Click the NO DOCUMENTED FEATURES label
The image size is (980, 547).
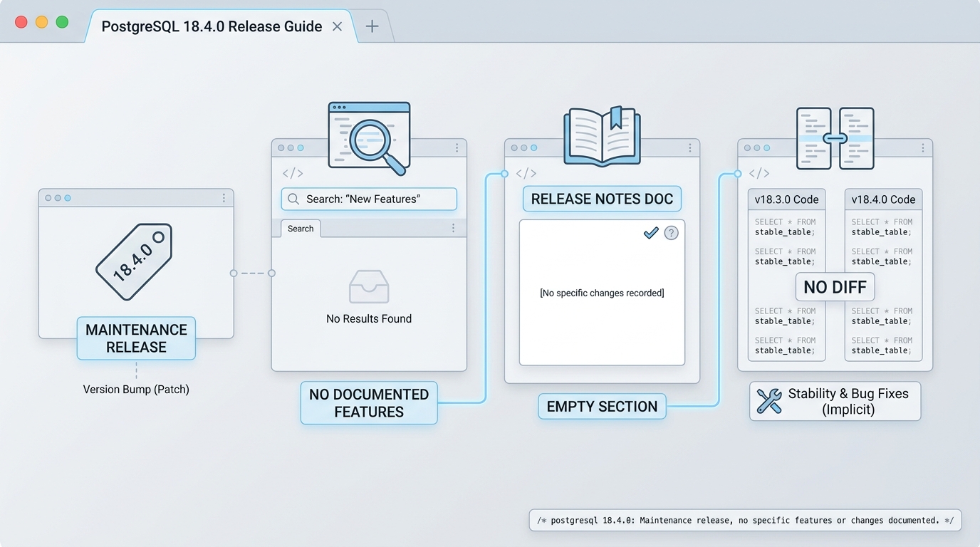[x=369, y=403]
